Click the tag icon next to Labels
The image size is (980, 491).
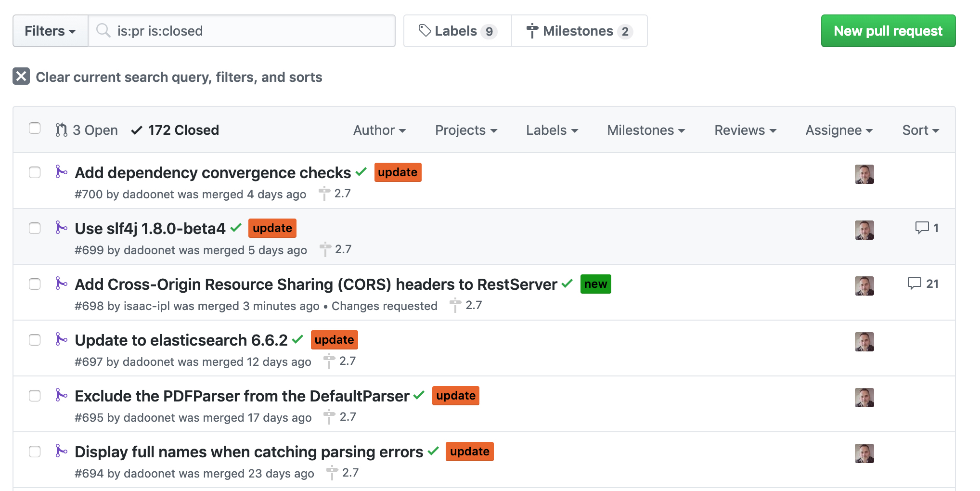coord(426,30)
